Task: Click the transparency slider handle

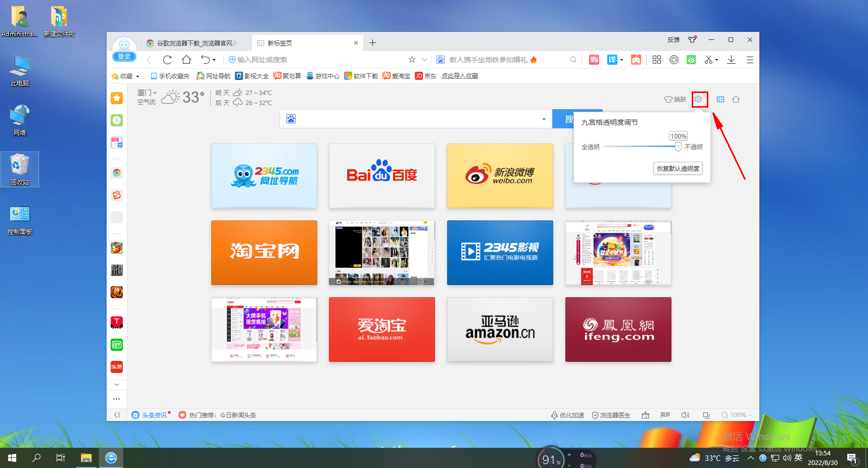Action: pyautogui.click(x=678, y=147)
